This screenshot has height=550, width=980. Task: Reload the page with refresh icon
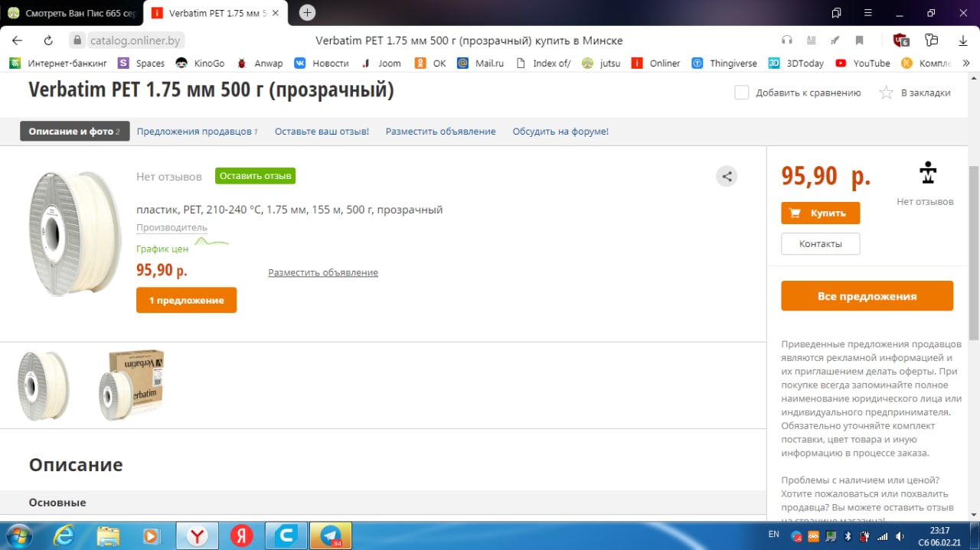coord(48,41)
